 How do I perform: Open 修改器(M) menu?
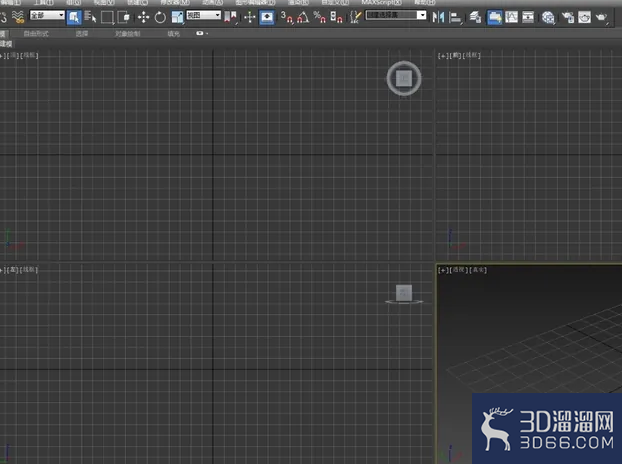pyautogui.click(x=175, y=2)
